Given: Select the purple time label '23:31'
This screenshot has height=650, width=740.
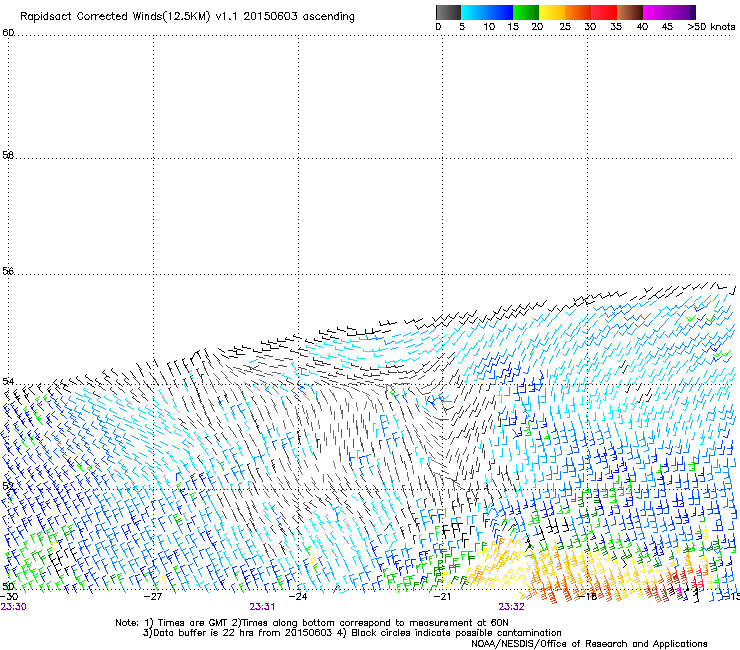Looking at the screenshot, I should pos(262,607).
